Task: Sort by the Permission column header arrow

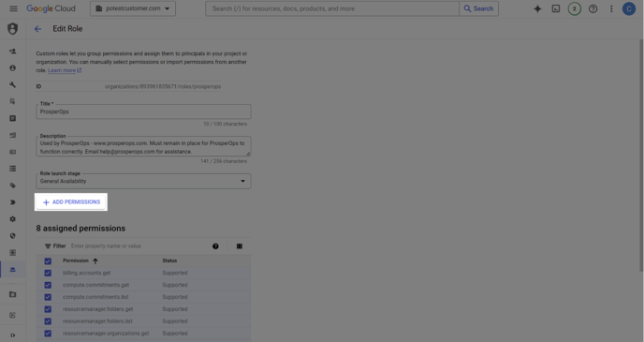Action: (x=95, y=261)
